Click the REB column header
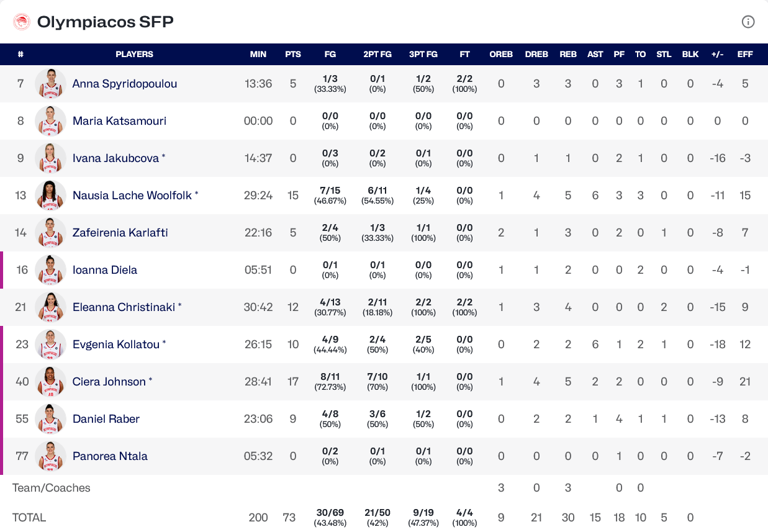768x532 pixels. [568, 55]
